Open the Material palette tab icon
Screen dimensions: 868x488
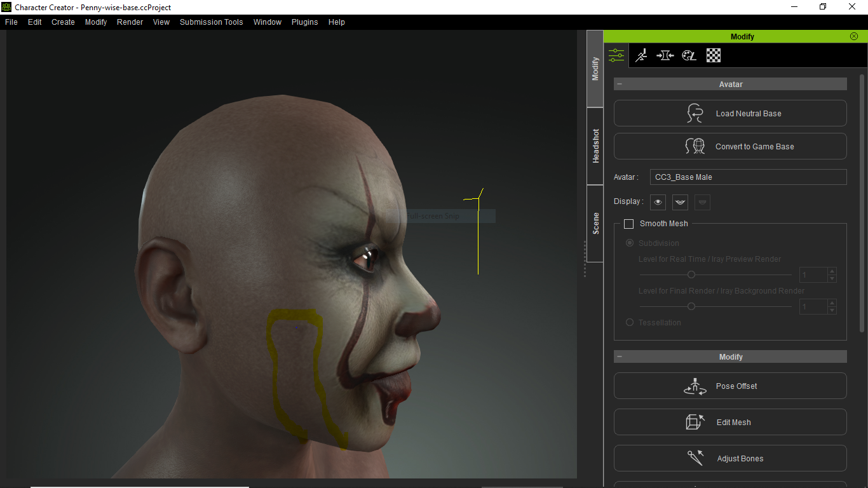tap(689, 55)
